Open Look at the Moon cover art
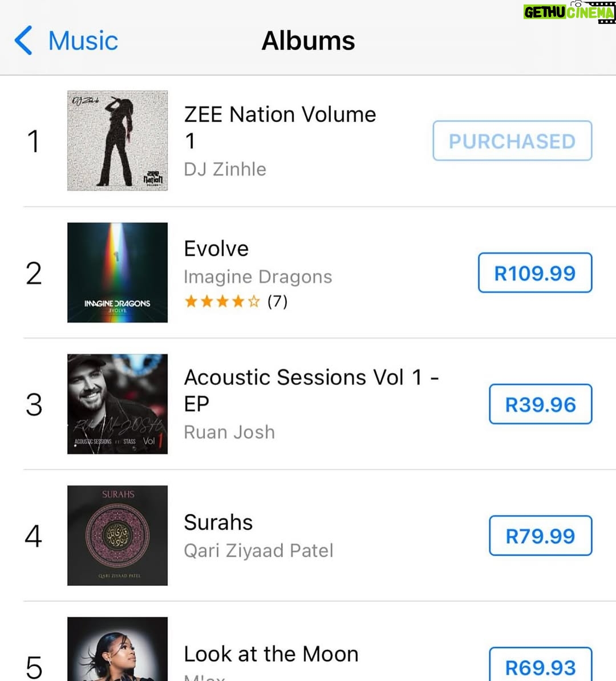The height and width of the screenshot is (681, 616). tap(117, 649)
